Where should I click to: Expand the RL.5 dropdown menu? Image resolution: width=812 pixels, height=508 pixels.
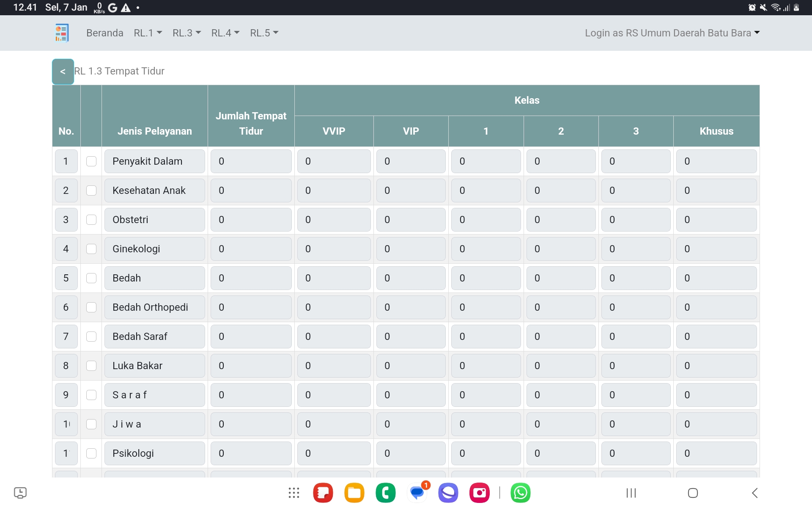(264, 33)
